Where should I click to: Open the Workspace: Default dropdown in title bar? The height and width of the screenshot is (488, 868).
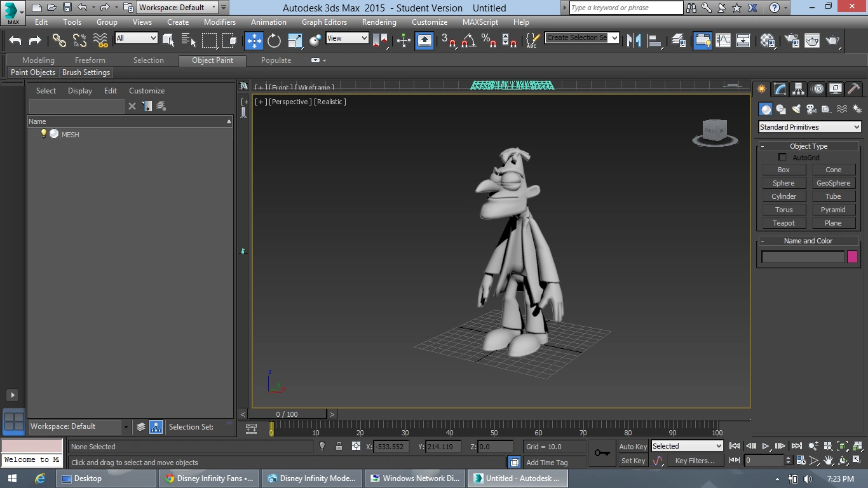coord(177,8)
